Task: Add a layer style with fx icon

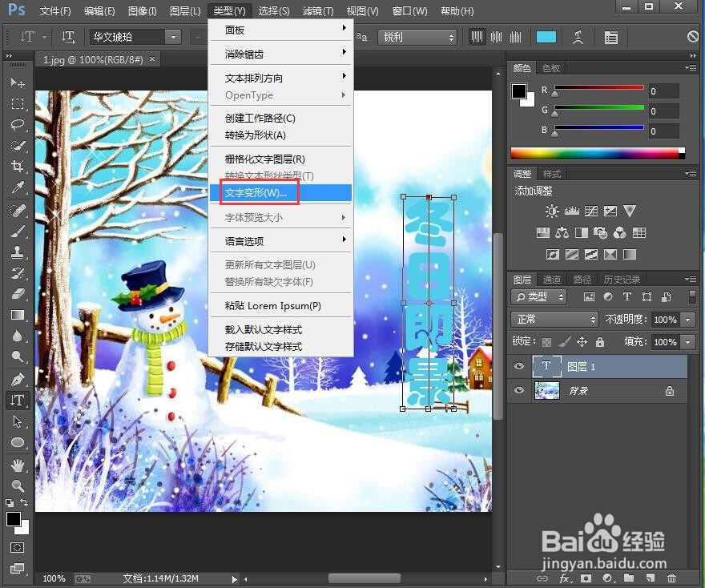Action: pos(564,578)
